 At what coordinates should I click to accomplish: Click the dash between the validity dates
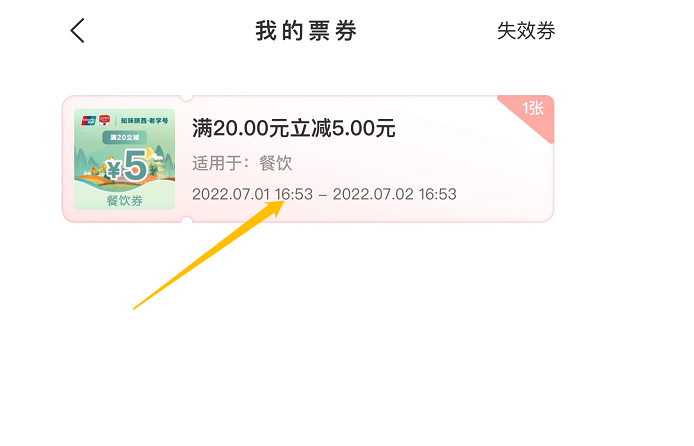323,195
